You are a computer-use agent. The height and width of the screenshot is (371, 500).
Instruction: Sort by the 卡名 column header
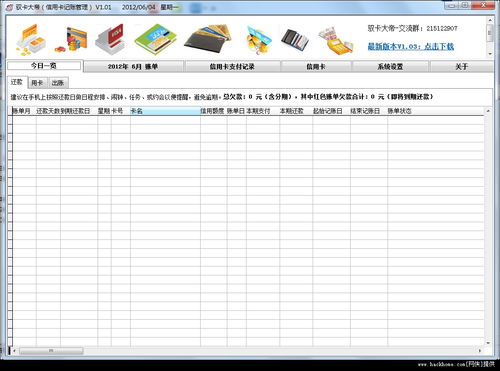click(x=165, y=111)
